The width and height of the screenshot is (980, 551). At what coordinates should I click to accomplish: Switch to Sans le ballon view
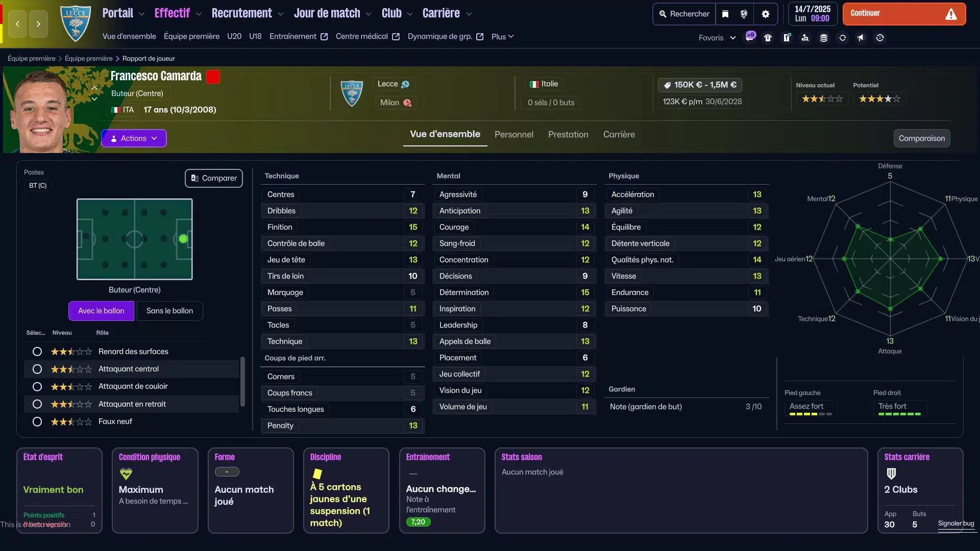(x=169, y=311)
